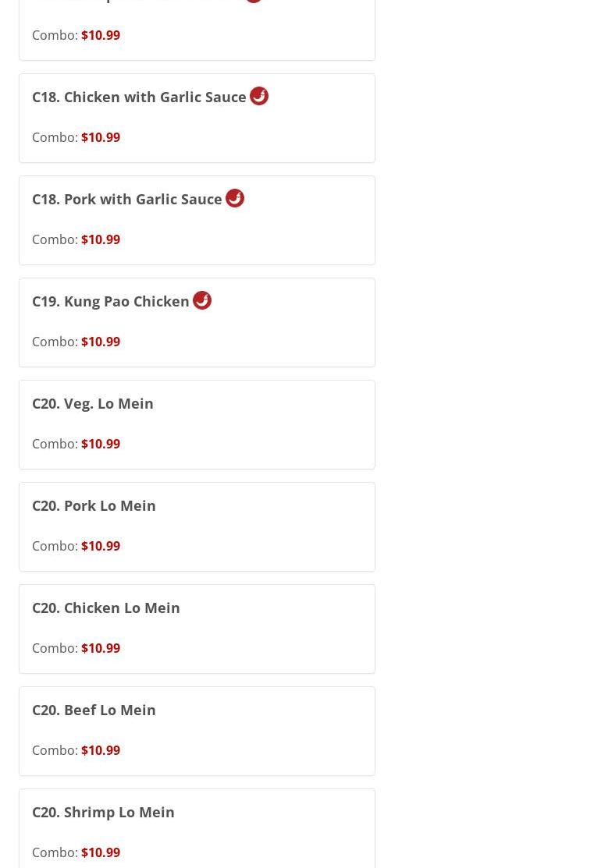This screenshot has height=868, width=601.
Task: Click $10.99 price for Veg. Lo Mein
Action: 101,444
